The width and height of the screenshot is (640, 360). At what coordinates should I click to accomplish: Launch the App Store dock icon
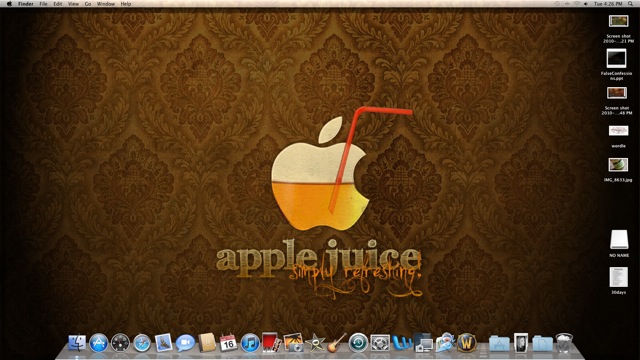click(x=98, y=343)
